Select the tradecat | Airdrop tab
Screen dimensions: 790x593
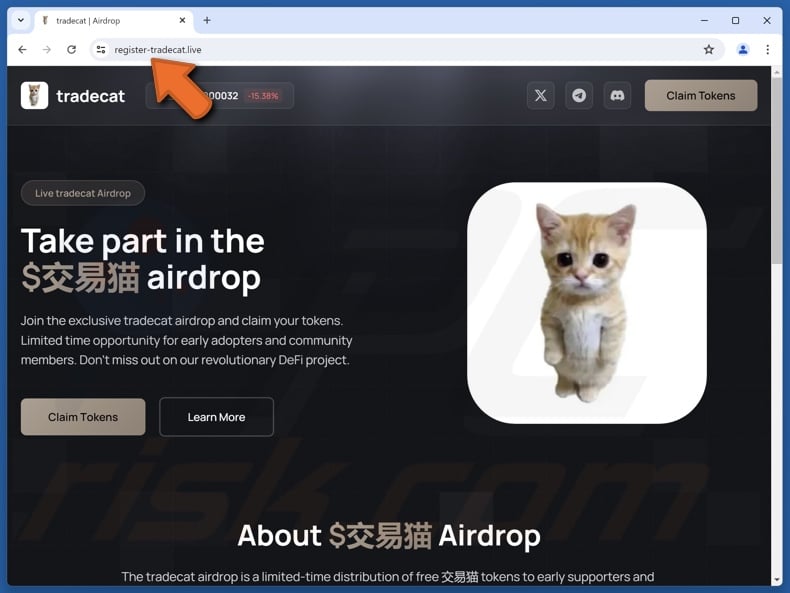[114, 21]
